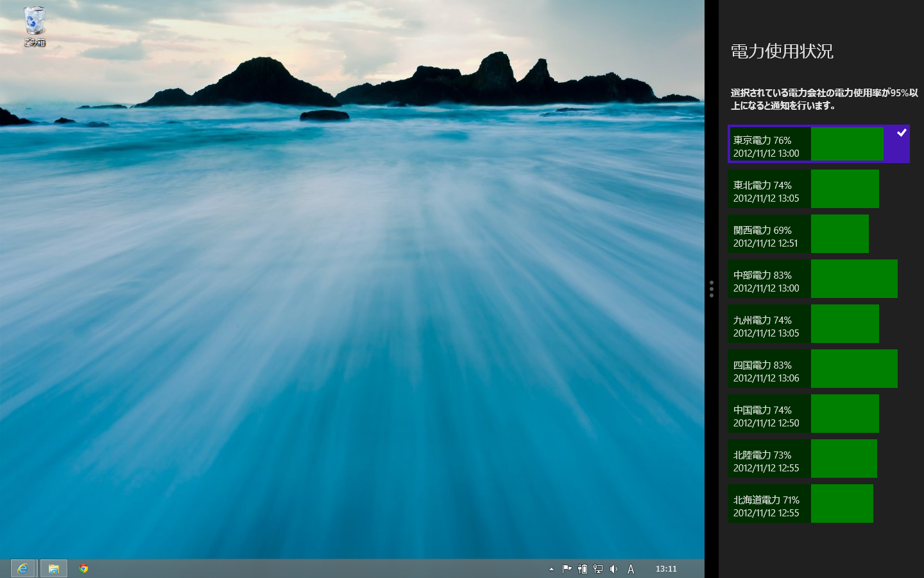
Task: Click the volume speaker tray icon
Action: click(x=614, y=568)
